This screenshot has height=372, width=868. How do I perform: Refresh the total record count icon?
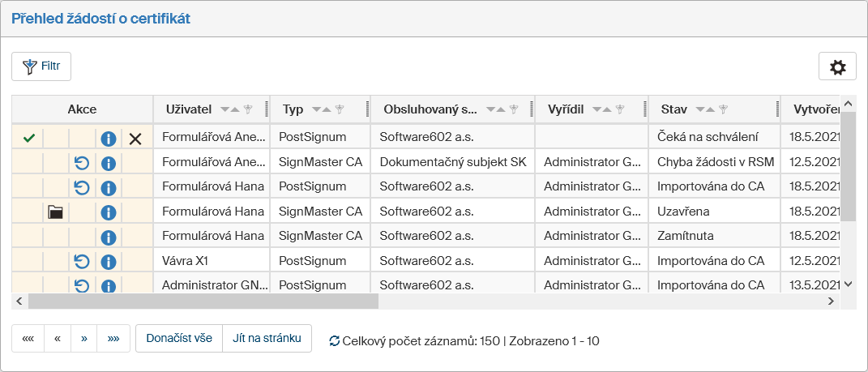tap(334, 341)
